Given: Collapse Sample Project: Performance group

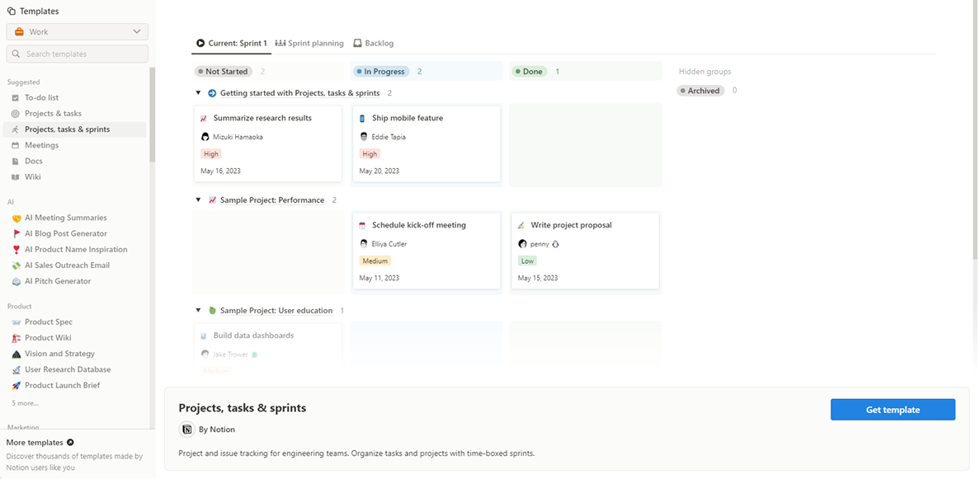Looking at the screenshot, I should (x=199, y=200).
